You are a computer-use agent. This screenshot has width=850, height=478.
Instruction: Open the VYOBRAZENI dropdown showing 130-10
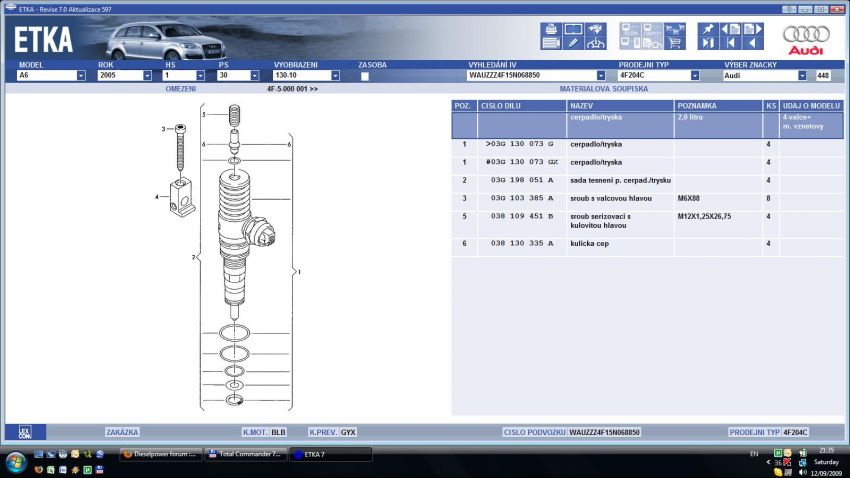[335, 76]
